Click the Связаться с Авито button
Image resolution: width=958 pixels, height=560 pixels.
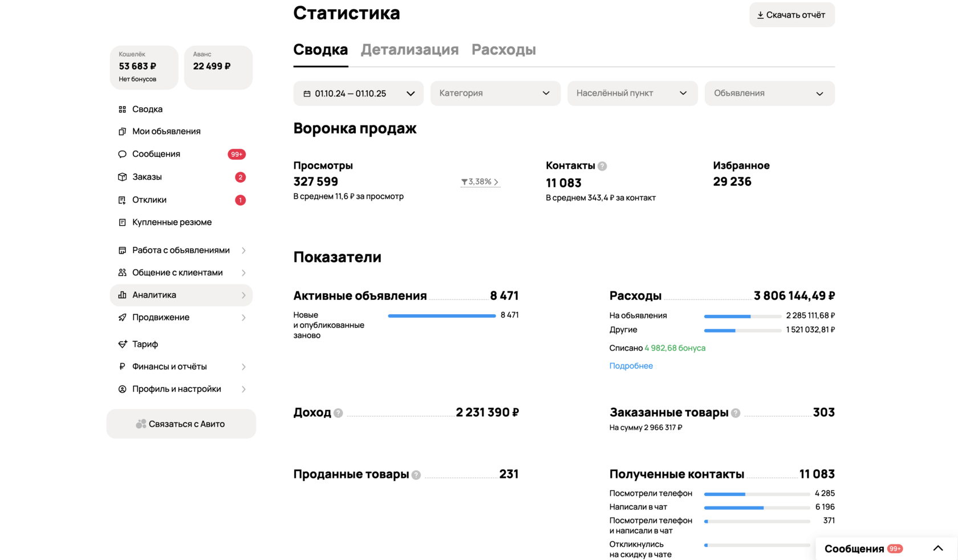pos(181,424)
